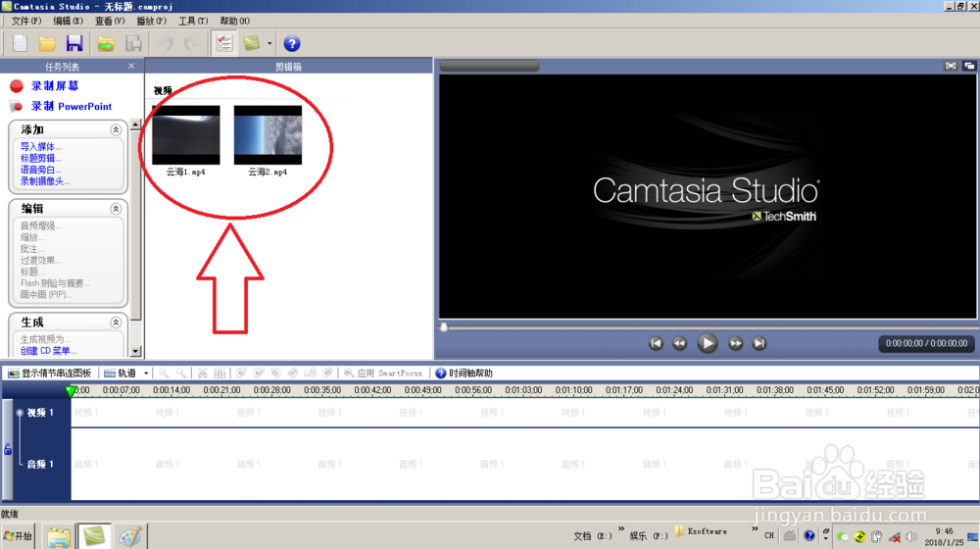Open the 工具 menu

pyautogui.click(x=193, y=21)
